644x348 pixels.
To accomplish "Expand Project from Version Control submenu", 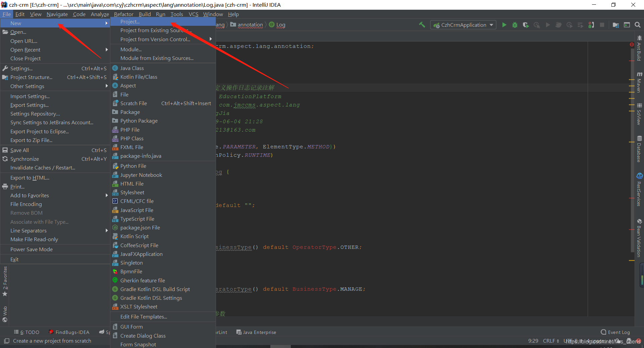I will pyautogui.click(x=163, y=39).
